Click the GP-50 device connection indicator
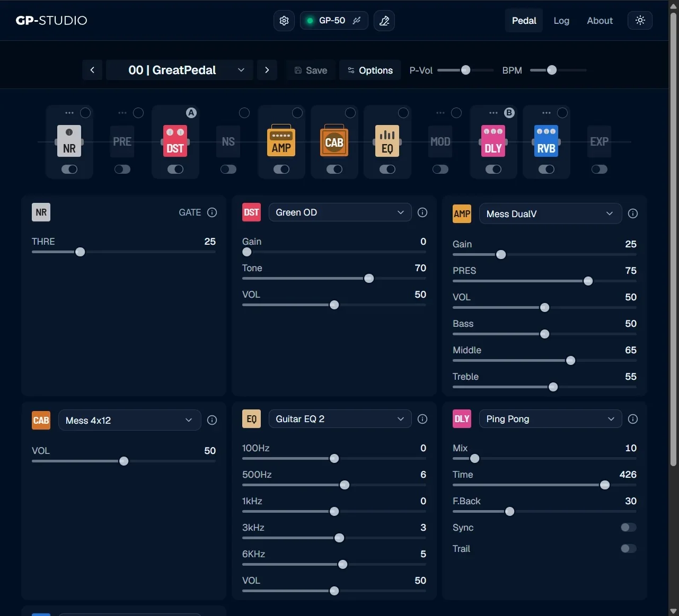 (334, 21)
